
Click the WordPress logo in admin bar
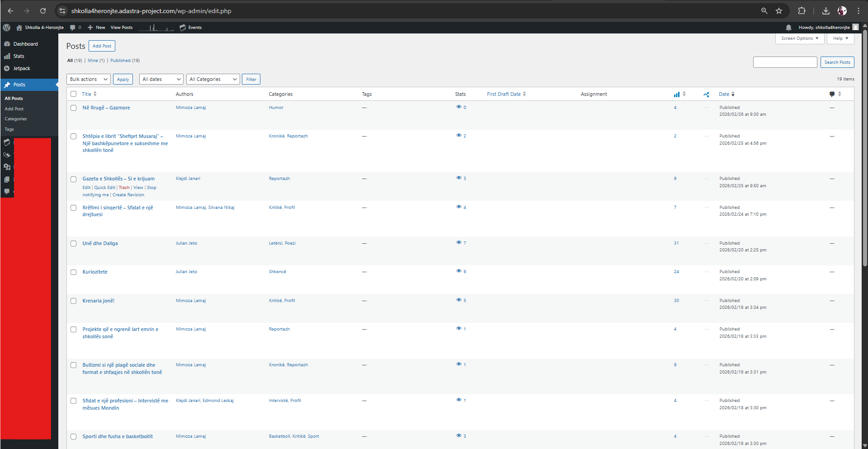point(7,28)
